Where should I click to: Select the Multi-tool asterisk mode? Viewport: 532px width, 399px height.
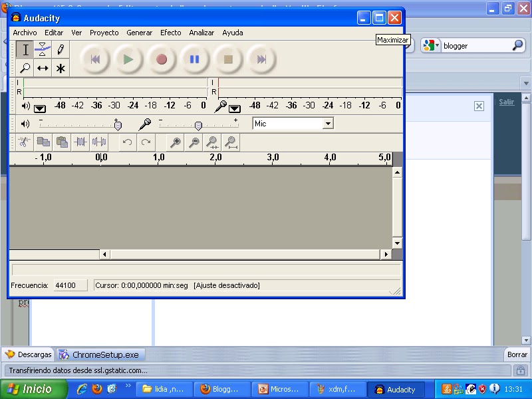point(61,68)
